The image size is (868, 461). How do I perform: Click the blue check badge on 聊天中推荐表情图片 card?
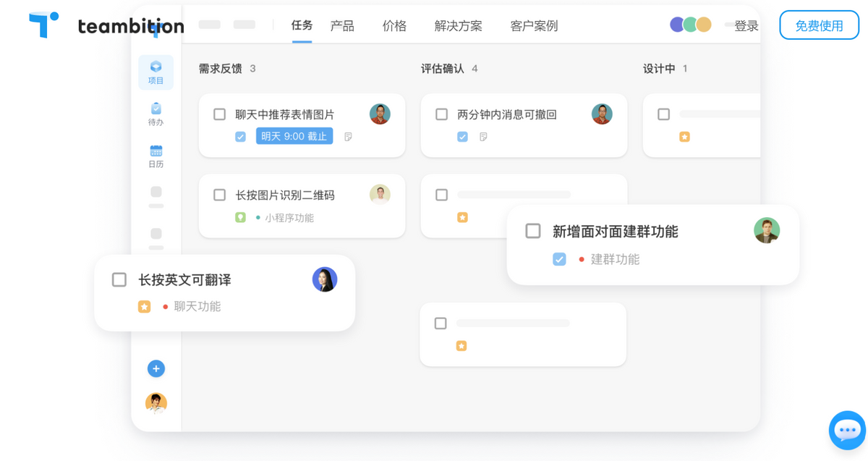point(240,136)
